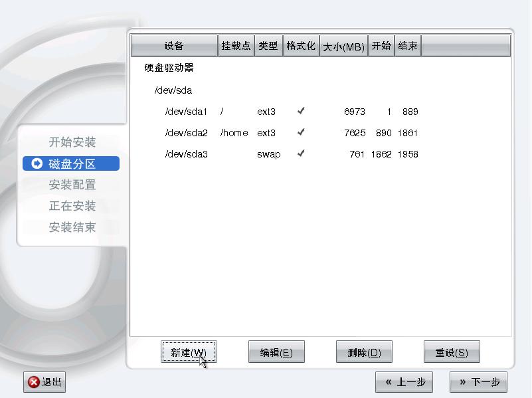532x398 pixels.
Task: Click the end value 1958
Action: point(408,154)
